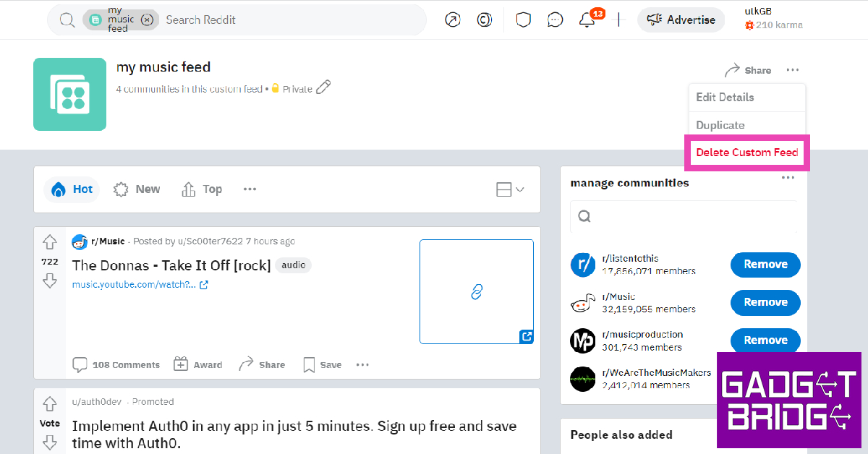This screenshot has height=454, width=868.
Task: Remove r/listentothis from the feed
Action: pyautogui.click(x=765, y=265)
